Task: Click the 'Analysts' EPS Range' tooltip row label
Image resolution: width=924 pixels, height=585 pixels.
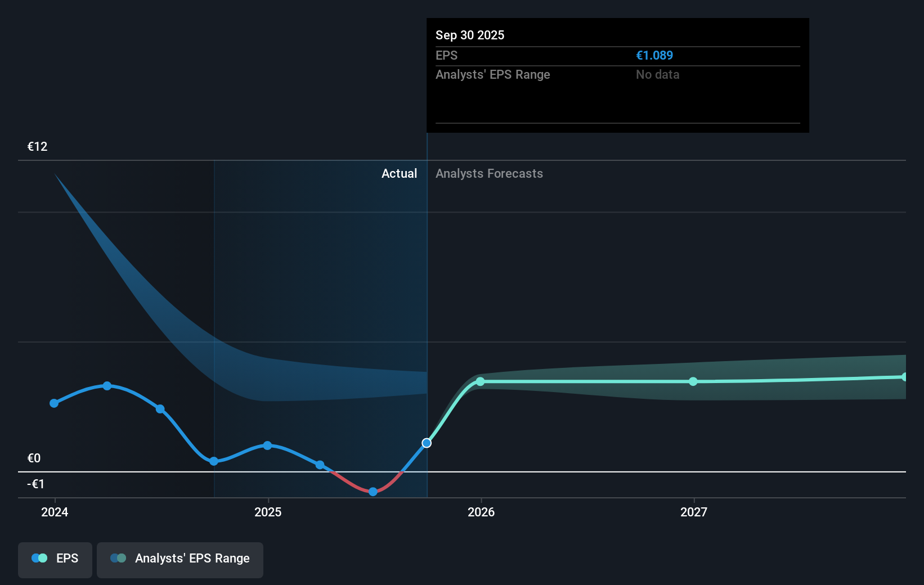Action: (x=493, y=74)
